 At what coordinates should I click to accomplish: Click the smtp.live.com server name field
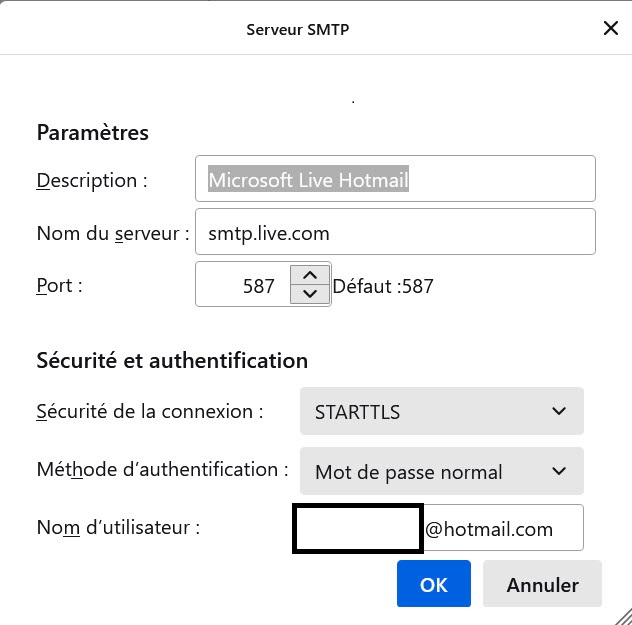coord(395,232)
